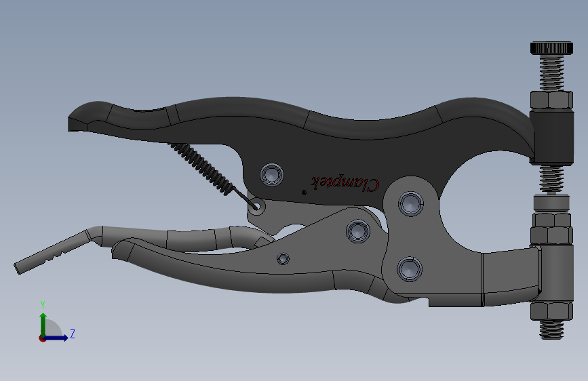Select the upper rivet on the gray link plate
Image resolution: width=588 pixels, height=381 pixels.
tap(410, 203)
